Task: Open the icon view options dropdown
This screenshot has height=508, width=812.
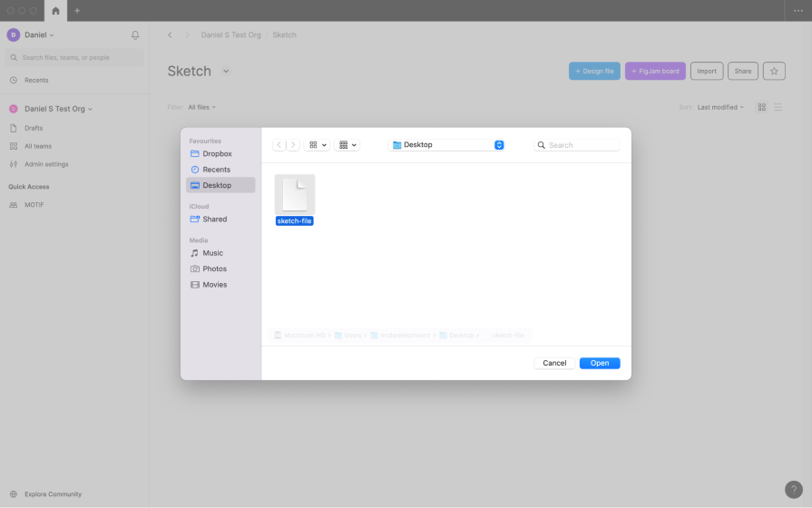Action: pos(318,145)
